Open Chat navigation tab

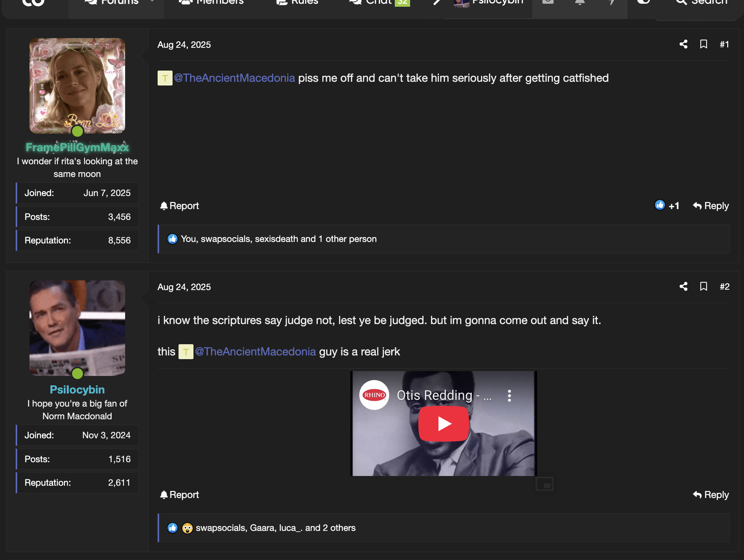(379, 3)
